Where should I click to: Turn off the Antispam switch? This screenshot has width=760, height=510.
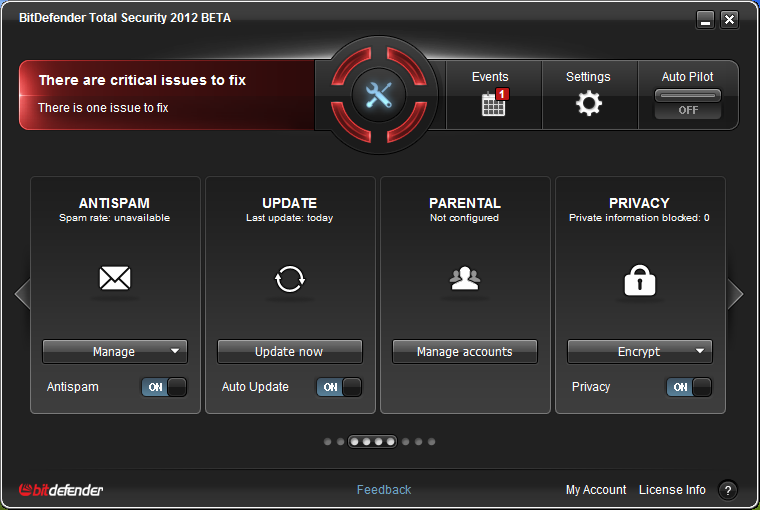(x=164, y=387)
